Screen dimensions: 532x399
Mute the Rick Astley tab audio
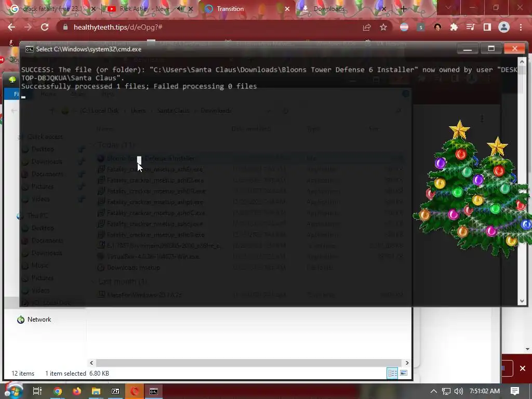(x=180, y=9)
